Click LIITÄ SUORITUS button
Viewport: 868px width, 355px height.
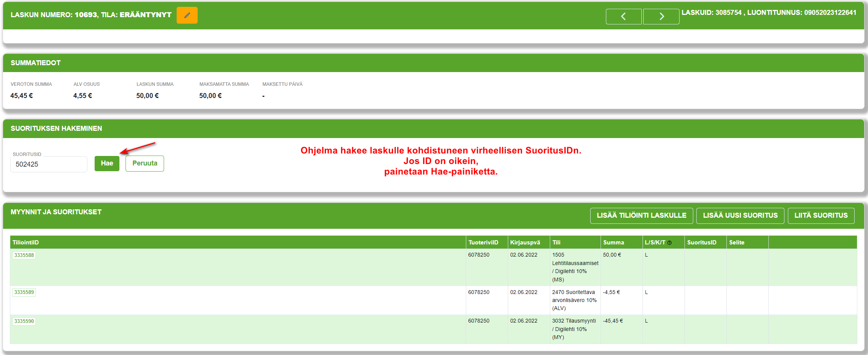coord(821,215)
